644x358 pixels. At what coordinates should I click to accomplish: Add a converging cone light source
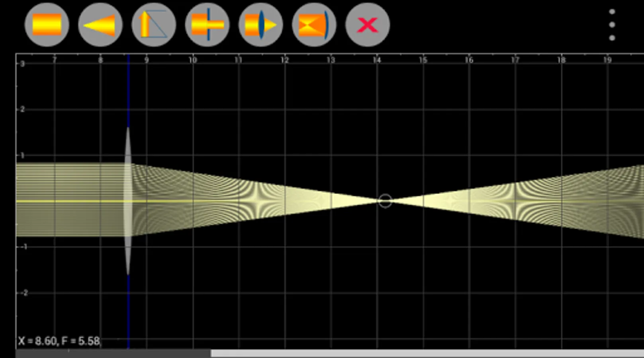(x=100, y=25)
